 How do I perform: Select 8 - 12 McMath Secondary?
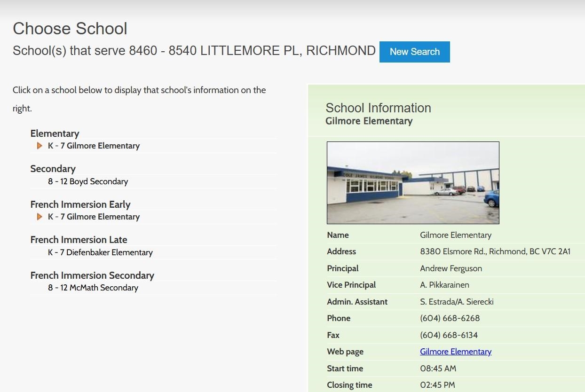93,288
